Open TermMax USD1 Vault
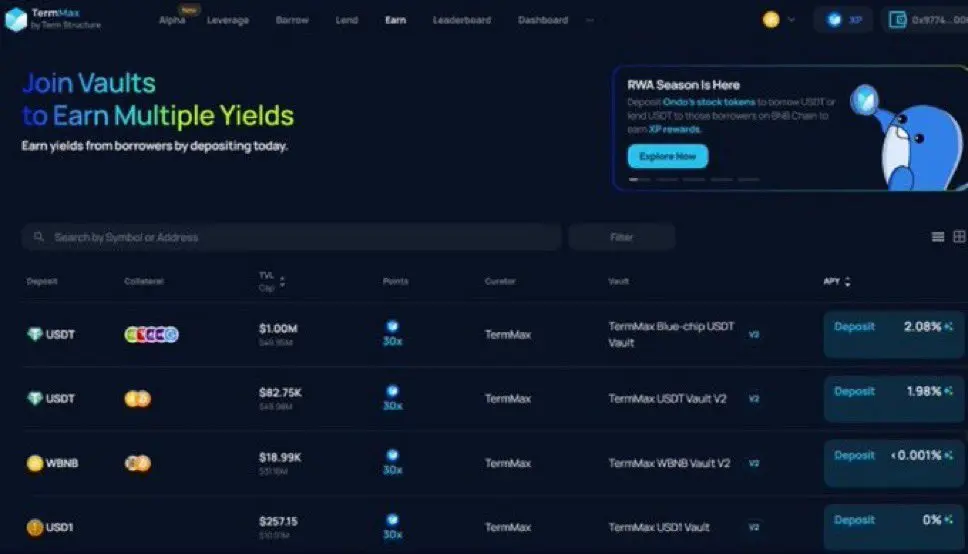The image size is (968, 554). [659, 527]
